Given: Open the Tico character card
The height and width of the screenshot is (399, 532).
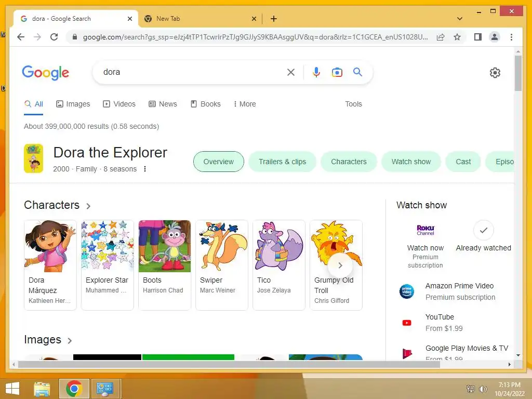Looking at the screenshot, I should pos(279,265).
